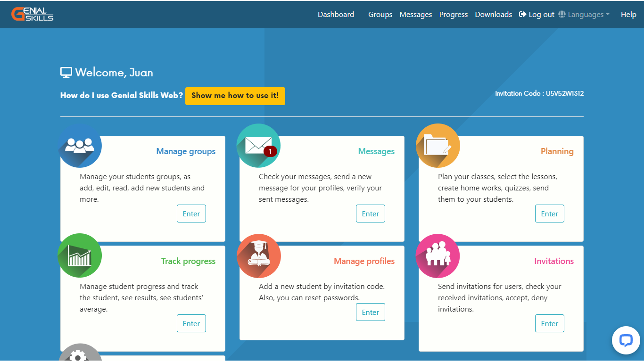Click the Manage profiles graduate icon

click(x=259, y=256)
